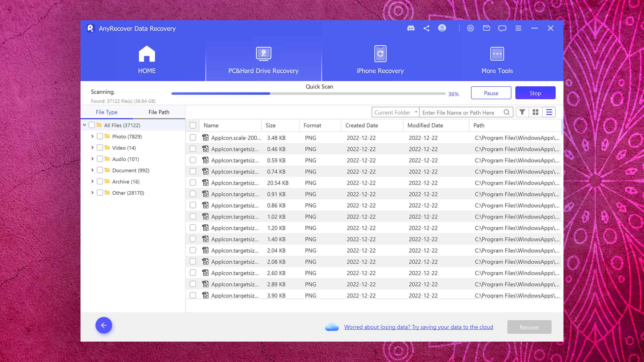Expand the Video category

coord(92,147)
